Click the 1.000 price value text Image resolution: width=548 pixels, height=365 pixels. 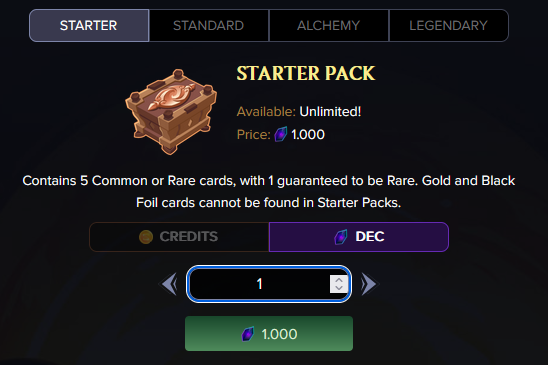point(308,135)
